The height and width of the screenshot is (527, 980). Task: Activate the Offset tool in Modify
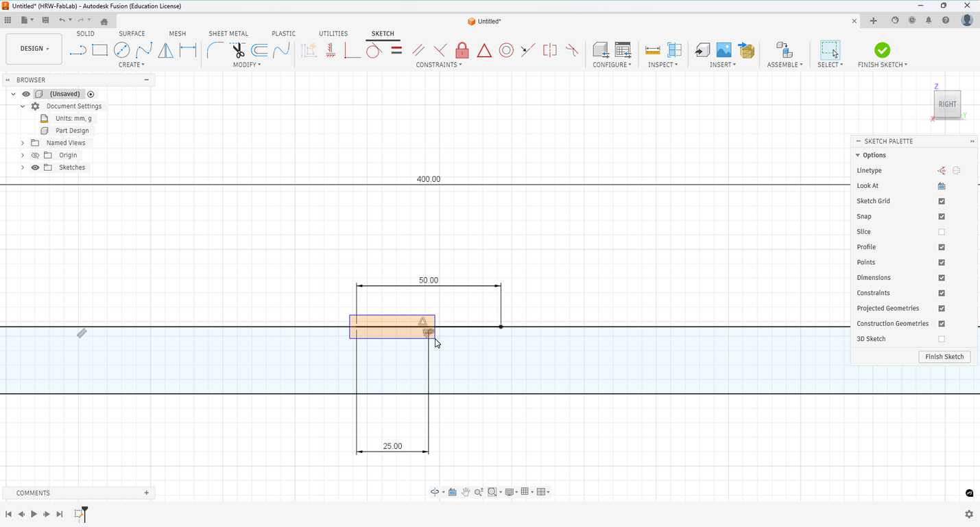tap(259, 50)
